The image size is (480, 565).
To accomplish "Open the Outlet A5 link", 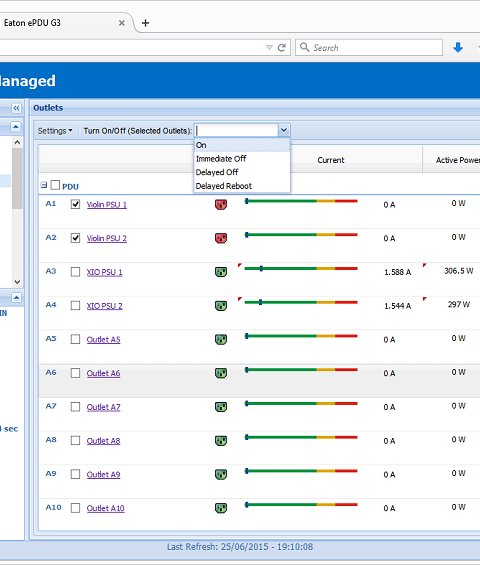I will (103, 340).
